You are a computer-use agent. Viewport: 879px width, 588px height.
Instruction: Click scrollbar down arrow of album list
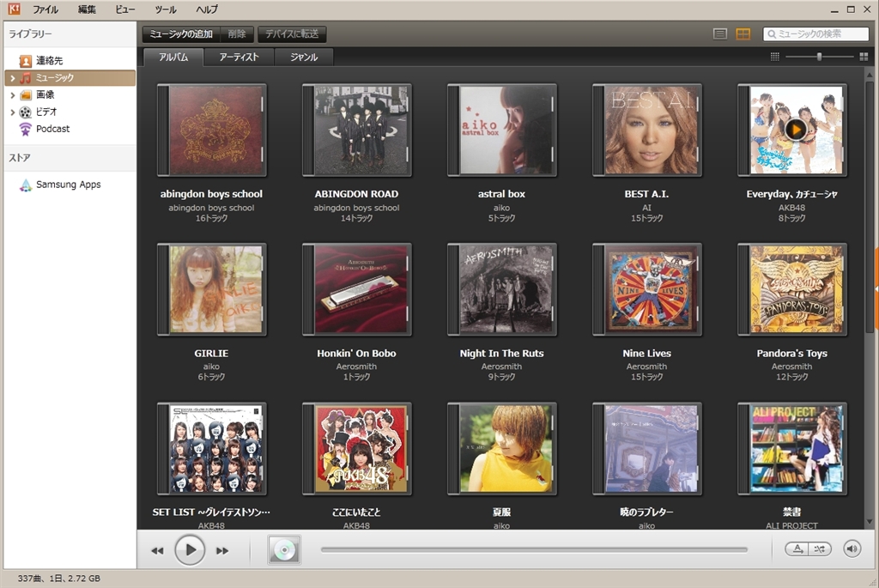(x=870, y=522)
